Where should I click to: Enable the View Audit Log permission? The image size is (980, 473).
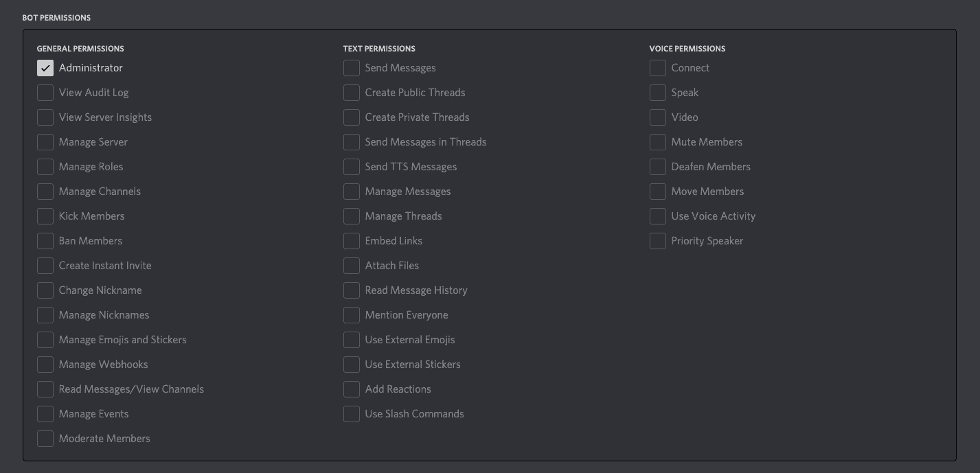click(x=45, y=92)
